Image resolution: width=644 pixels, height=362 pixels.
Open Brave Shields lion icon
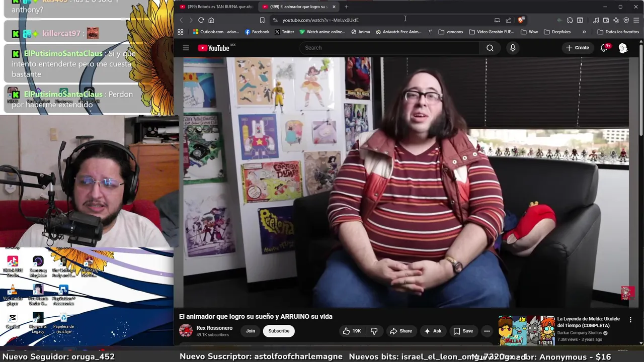tap(521, 20)
